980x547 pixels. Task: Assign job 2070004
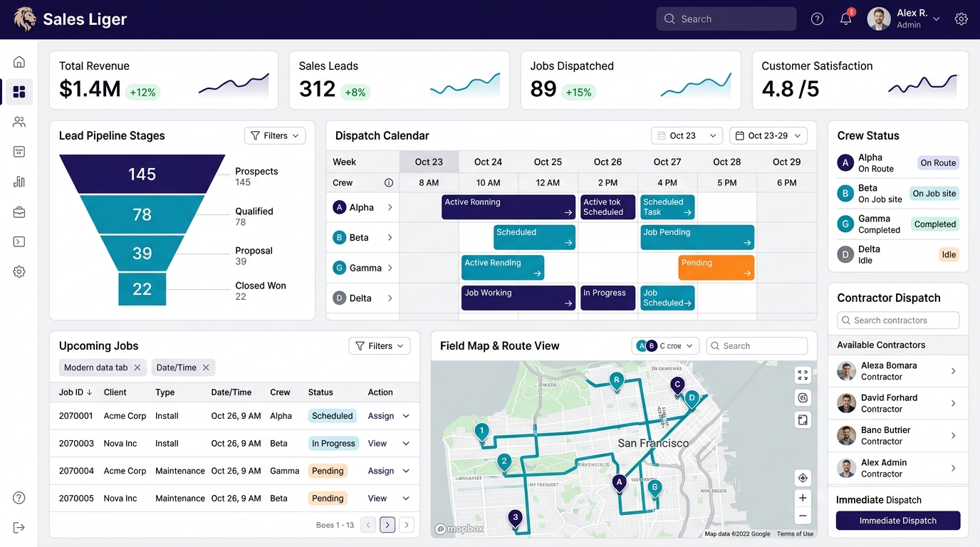(381, 471)
